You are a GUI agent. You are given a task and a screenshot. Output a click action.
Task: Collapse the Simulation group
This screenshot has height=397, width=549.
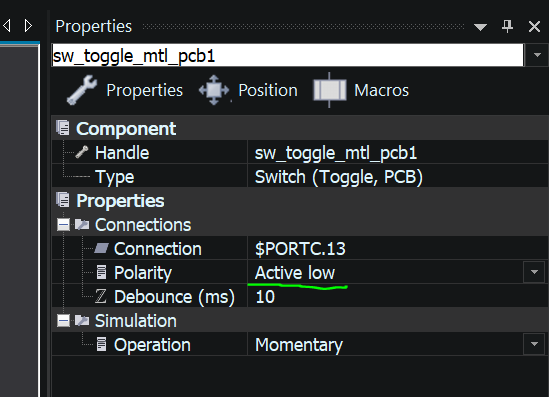tap(63, 320)
